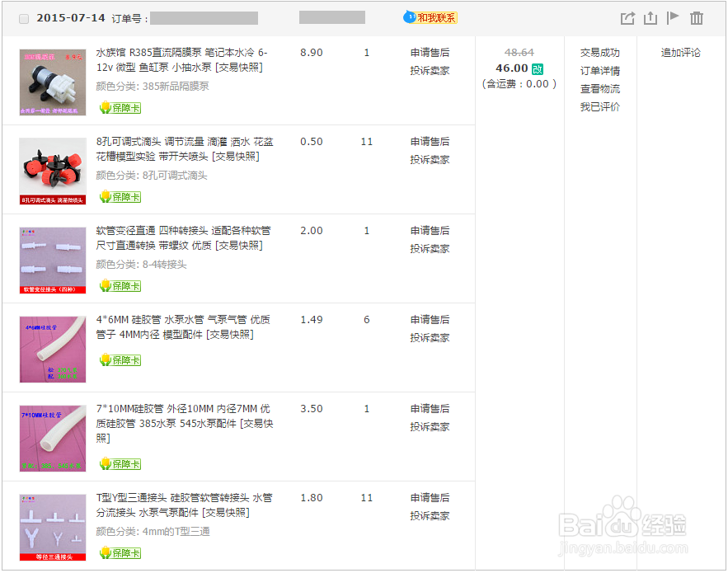This screenshot has height=573, width=728.
Task: Click 申请售后 for 4*6MM 硅胶管
Action: coord(430,320)
